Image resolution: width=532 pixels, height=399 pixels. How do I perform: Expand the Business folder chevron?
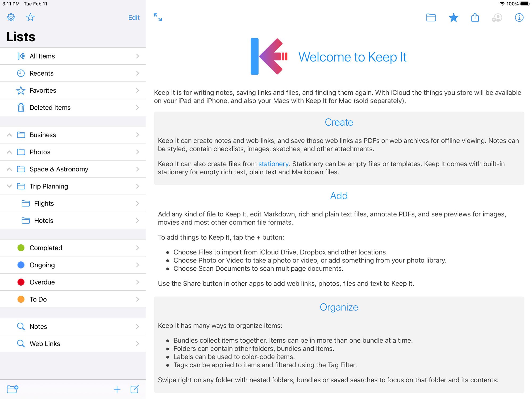[x=9, y=135]
